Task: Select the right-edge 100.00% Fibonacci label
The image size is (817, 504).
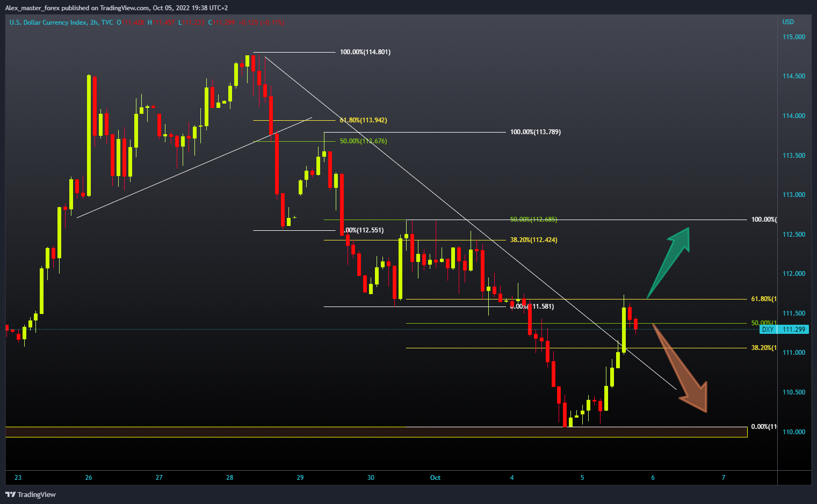Action: (x=764, y=220)
